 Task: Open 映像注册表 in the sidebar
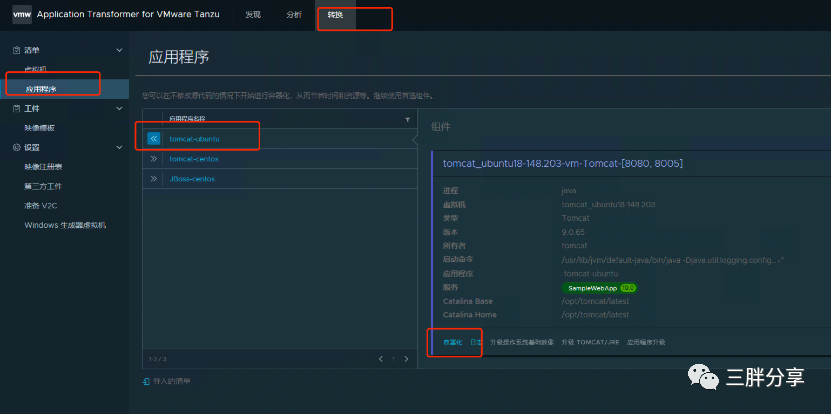(x=44, y=167)
